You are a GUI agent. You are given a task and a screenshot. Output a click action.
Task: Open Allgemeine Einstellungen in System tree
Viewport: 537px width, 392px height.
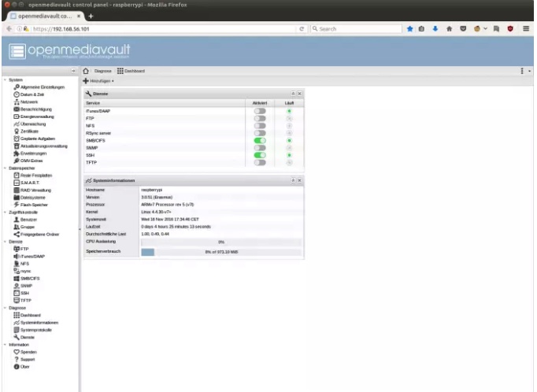(39, 87)
